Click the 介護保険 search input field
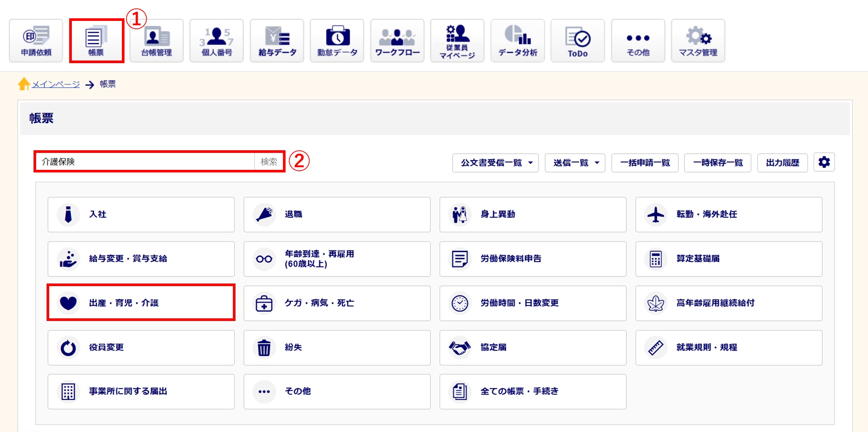868x432 pixels. click(145, 162)
